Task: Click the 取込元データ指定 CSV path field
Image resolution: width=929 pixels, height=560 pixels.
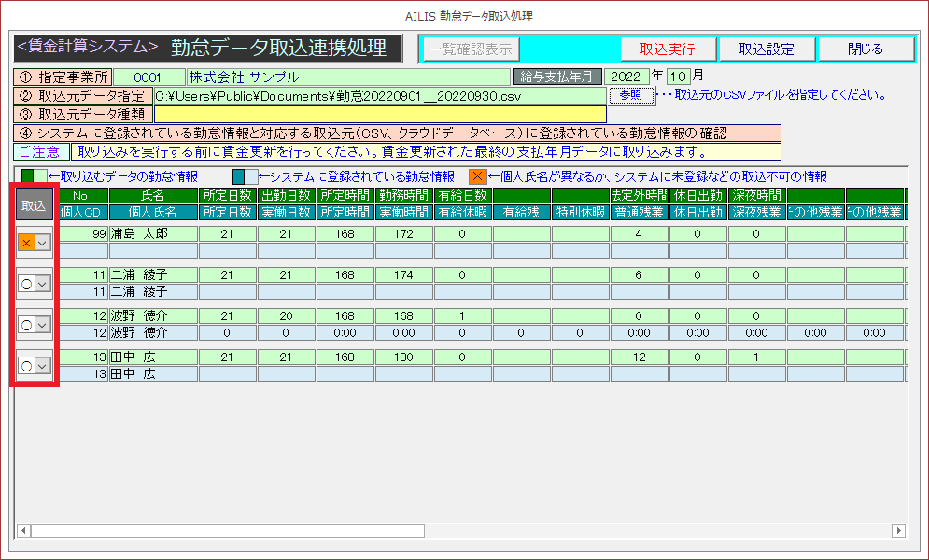Action: click(x=378, y=95)
